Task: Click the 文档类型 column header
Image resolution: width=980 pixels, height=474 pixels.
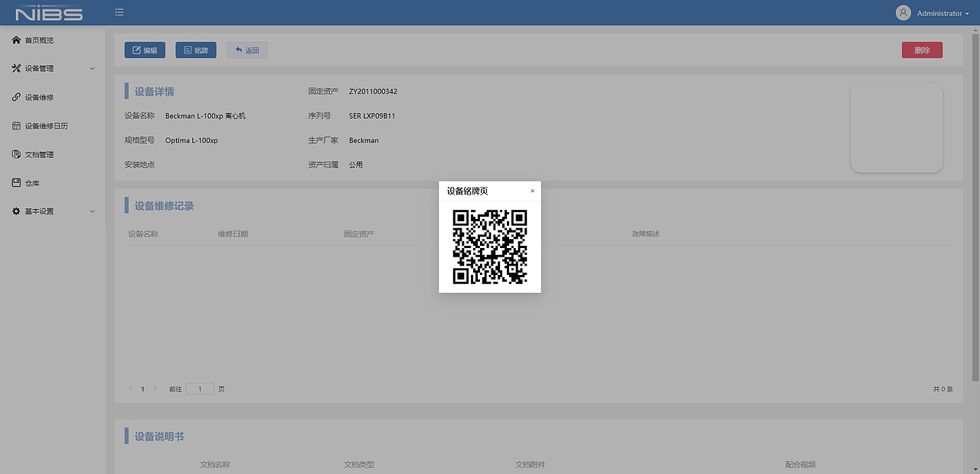Action: click(359, 464)
